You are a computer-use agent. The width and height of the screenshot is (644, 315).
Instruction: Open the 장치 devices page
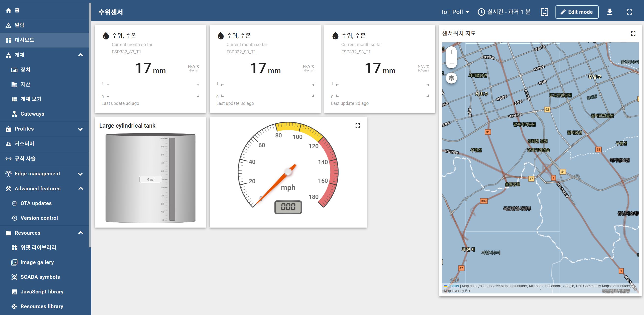45,70
